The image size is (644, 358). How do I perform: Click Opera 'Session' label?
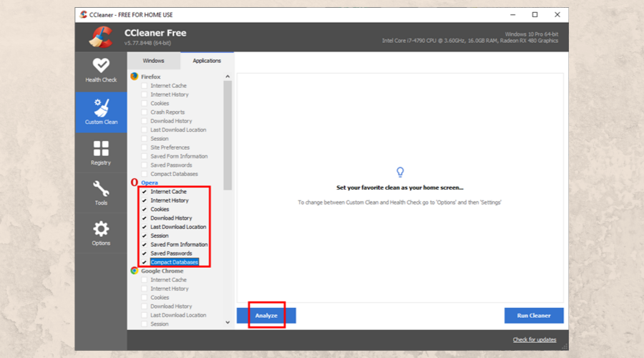click(160, 236)
